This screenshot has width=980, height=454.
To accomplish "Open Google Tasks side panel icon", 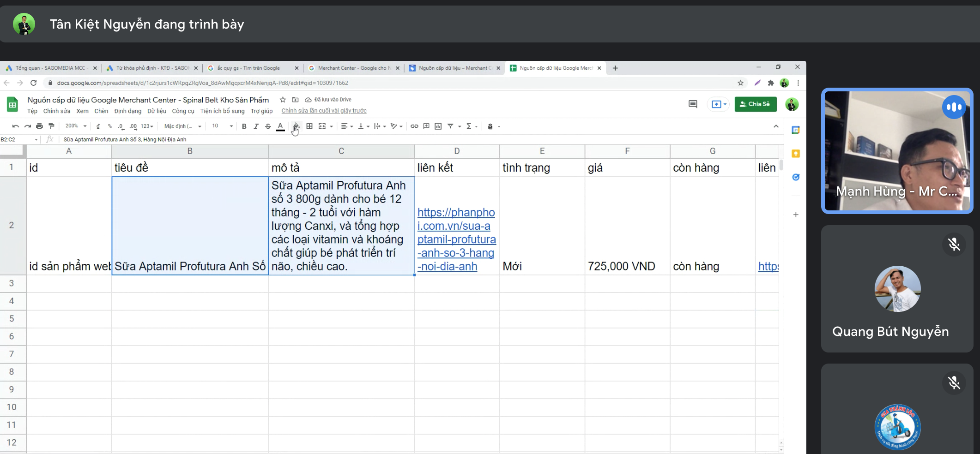I will 796,177.
